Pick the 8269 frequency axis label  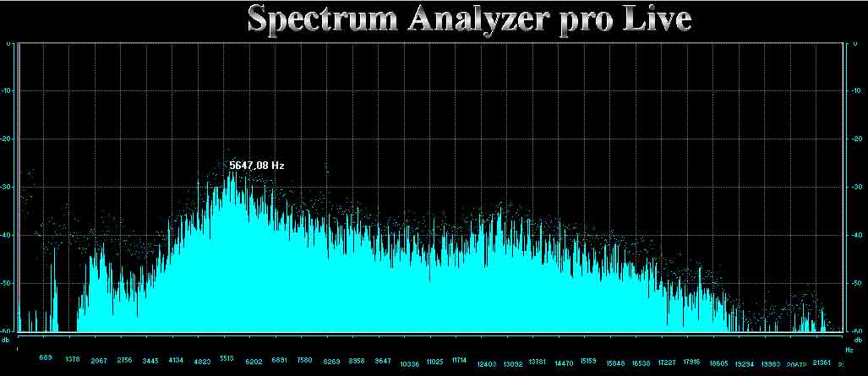(x=331, y=362)
